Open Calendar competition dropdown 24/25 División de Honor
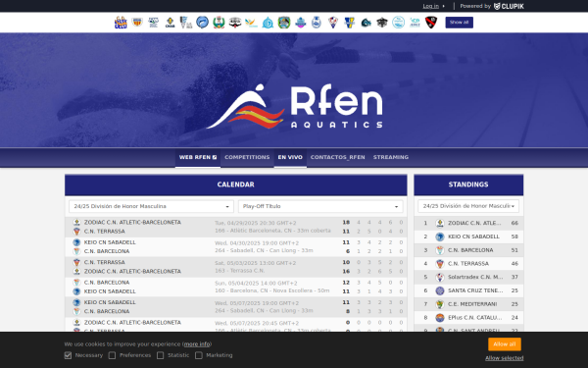The width and height of the screenshot is (588, 368). point(151,206)
